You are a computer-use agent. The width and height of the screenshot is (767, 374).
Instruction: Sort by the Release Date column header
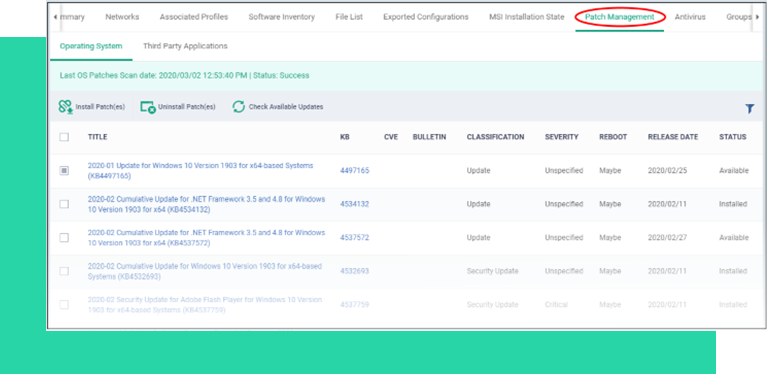673,137
